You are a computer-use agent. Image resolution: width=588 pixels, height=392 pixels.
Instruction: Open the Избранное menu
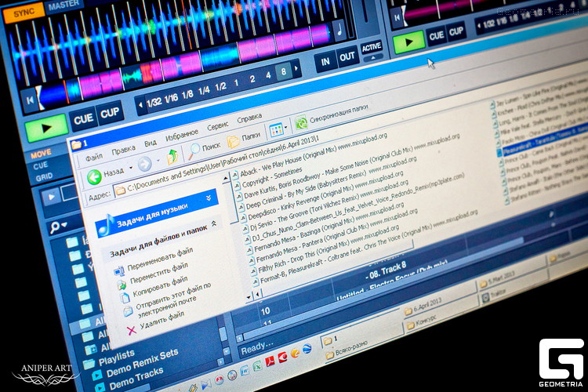click(181, 135)
